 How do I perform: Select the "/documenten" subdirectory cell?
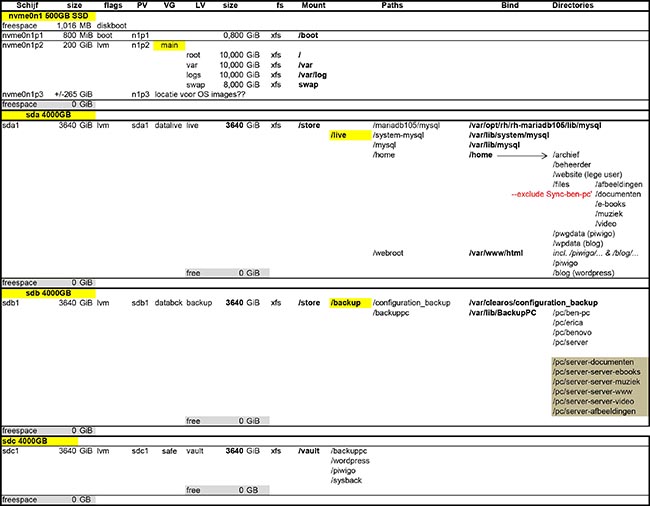[618, 194]
